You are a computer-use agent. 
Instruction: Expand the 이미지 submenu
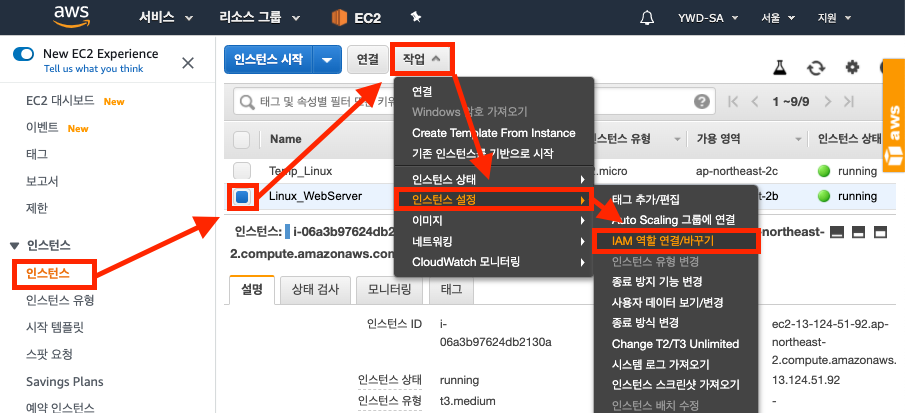493,220
